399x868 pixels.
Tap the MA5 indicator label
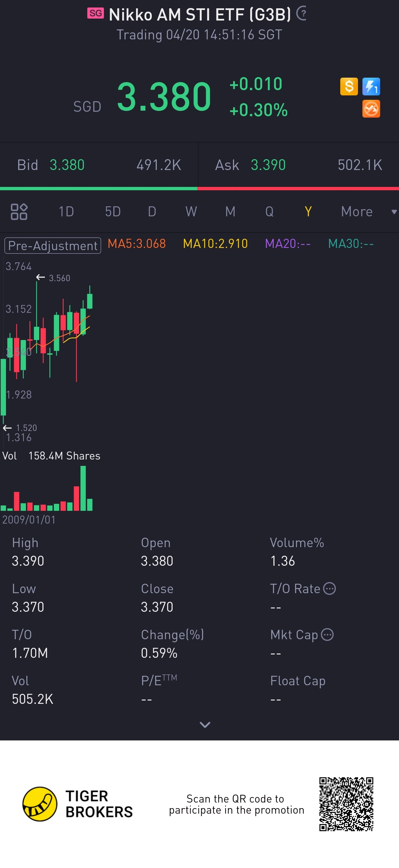(137, 243)
